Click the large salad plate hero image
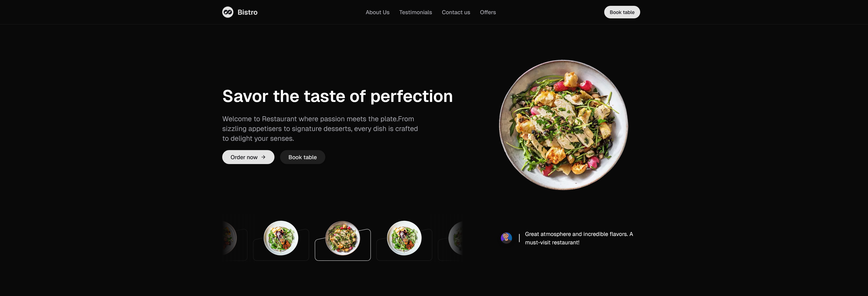This screenshot has height=296, width=868. tap(563, 125)
